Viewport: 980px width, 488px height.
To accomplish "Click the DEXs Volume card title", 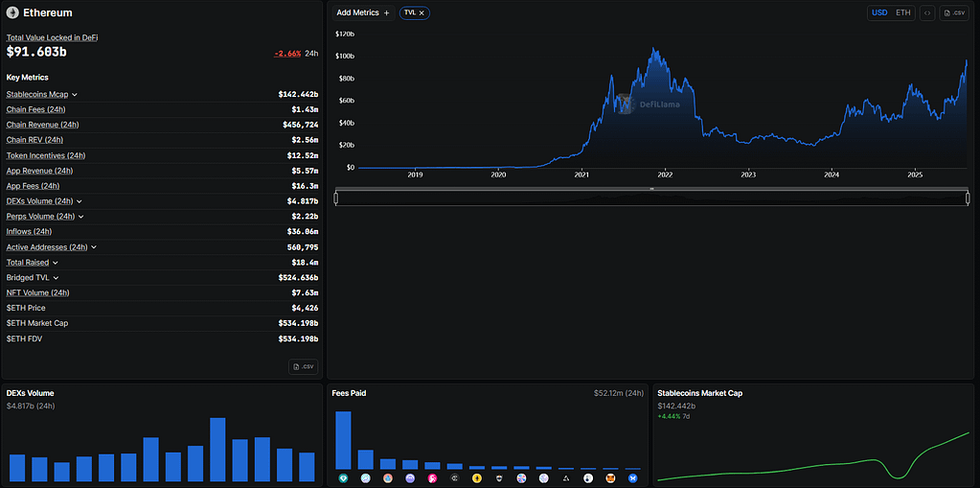I will click(x=30, y=393).
